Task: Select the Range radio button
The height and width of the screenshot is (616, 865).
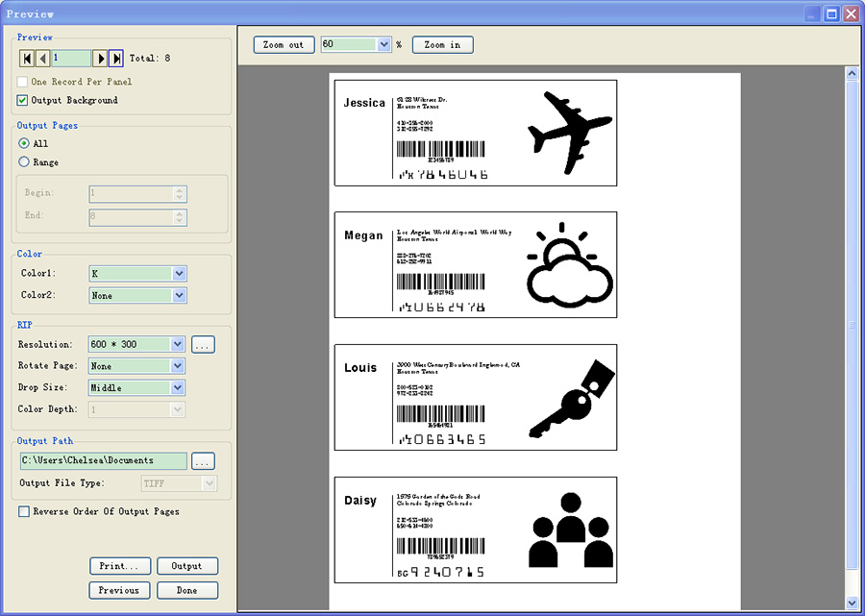Action: coord(24,162)
